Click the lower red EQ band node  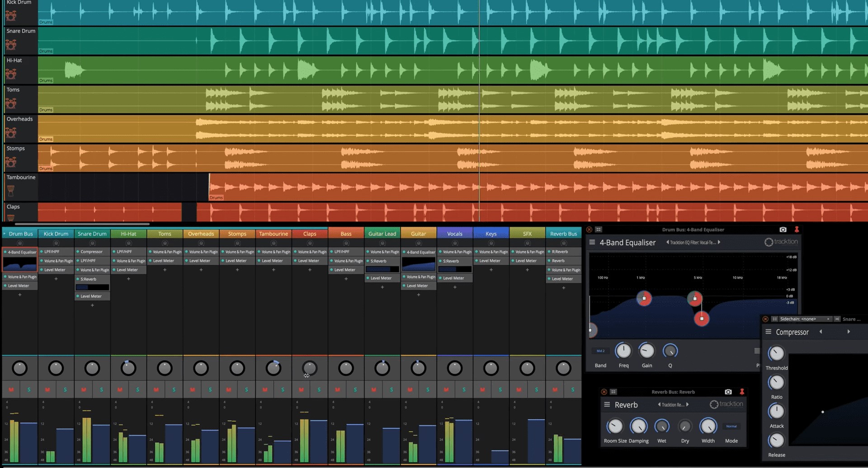[702, 319]
